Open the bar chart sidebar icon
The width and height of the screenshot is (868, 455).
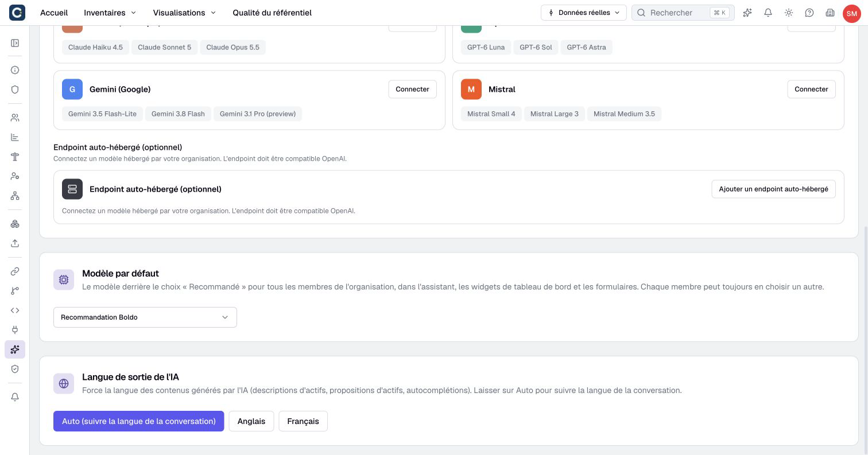15,137
